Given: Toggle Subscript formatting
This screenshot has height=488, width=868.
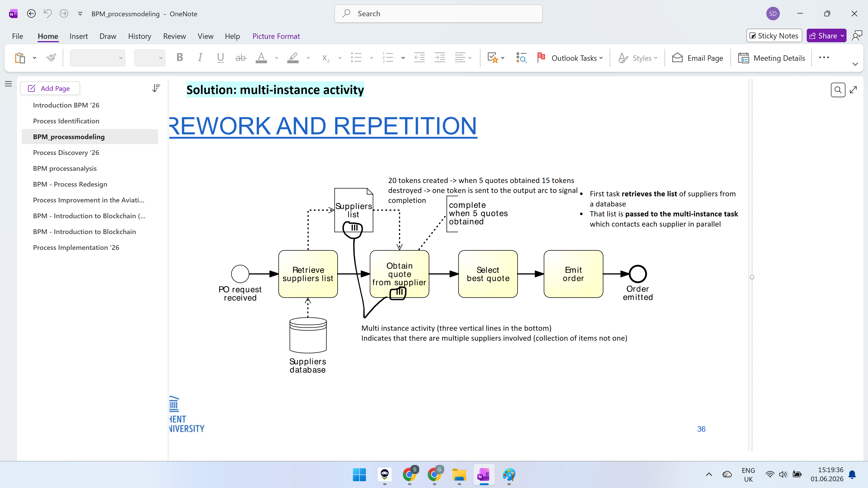Looking at the screenshot, I should pos(325,58).
